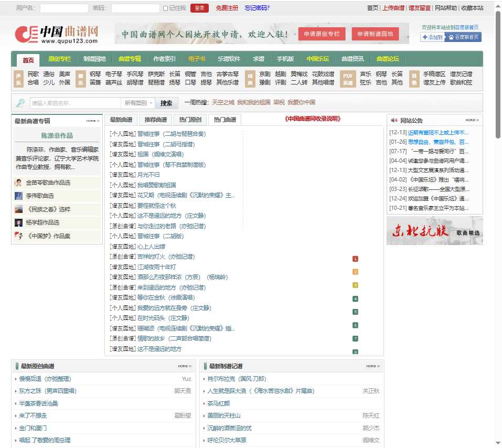502x448 pixels.
Task: Expand MORE in 网站公告 panel
Action: coord(472,120)
